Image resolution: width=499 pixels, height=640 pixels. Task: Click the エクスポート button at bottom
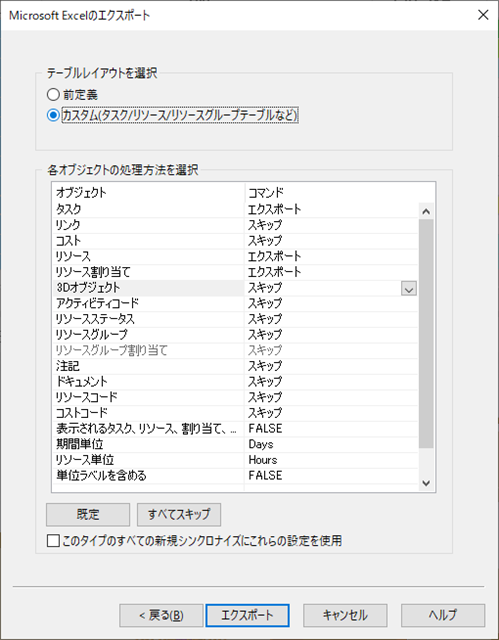[x=247, y=616]
